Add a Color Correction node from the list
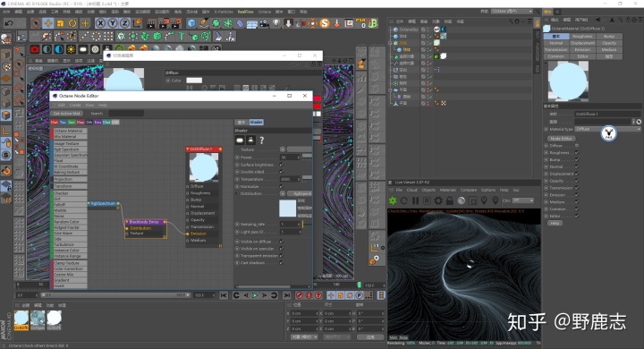Viewport: 644px width, 349px height. [70, 268]
